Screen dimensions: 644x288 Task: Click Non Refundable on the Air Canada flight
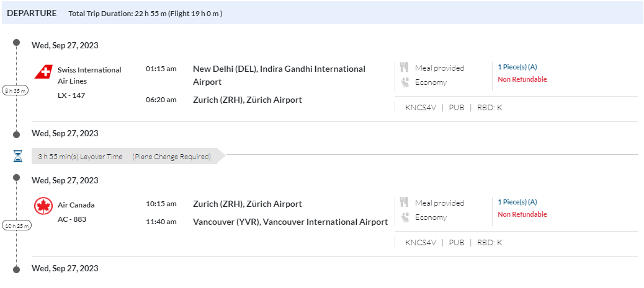(x=522, y=214)
